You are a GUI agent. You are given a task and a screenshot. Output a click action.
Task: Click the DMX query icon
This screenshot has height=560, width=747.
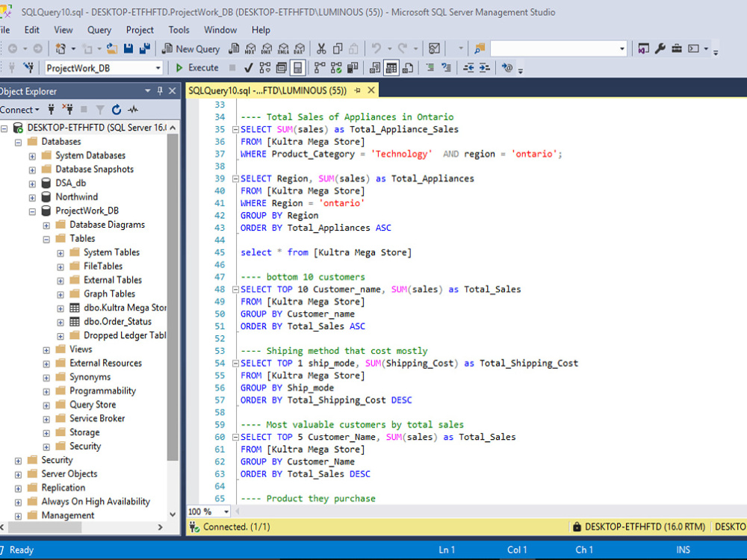click(x=267, y=49)
